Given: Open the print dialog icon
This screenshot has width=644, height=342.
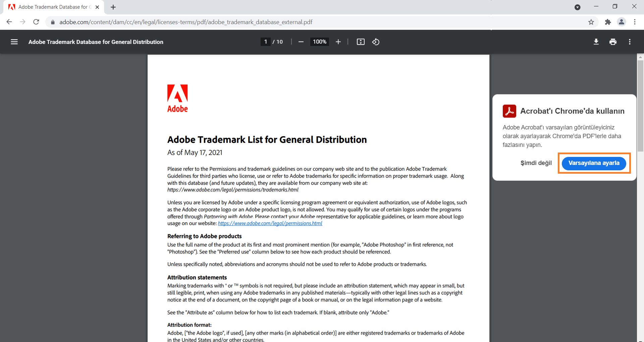Looking at the screenshot, I should pyautogui.click(x=613, y=42).
